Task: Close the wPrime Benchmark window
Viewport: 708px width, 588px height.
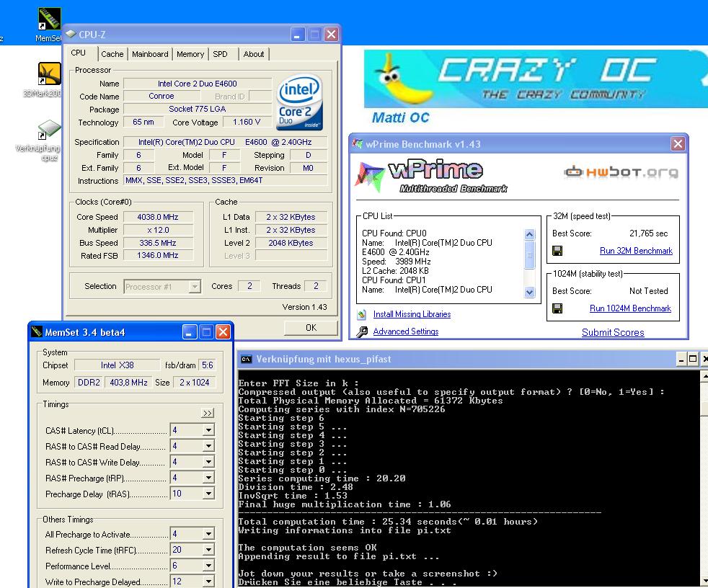Action: (678, 144)
